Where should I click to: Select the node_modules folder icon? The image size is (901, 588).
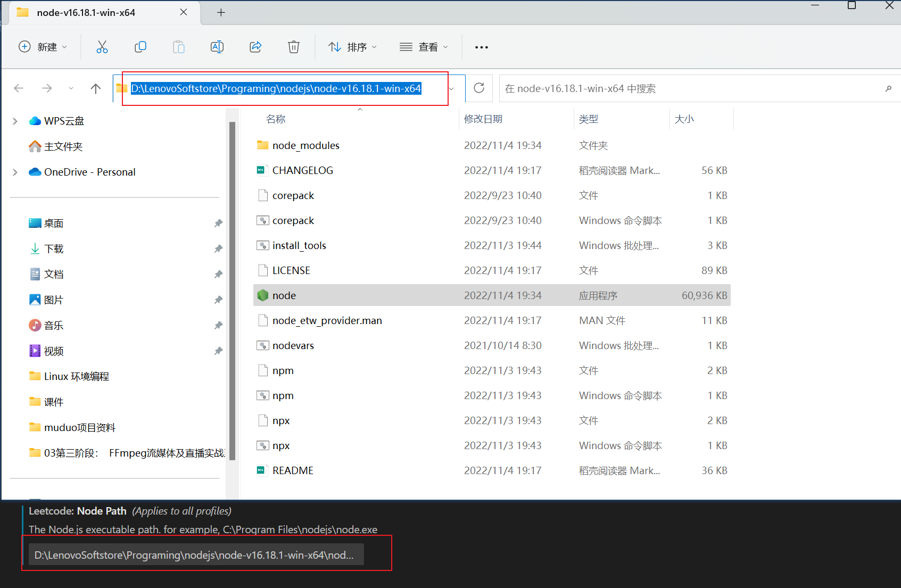pyautogui.click(x=263, y=145)
